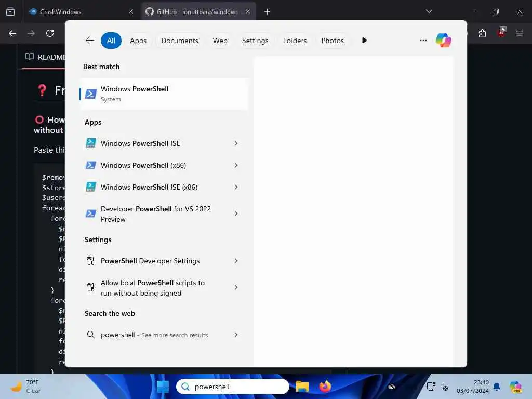Open the browser tab list dropdown
Screen dimensions: 532x399
coord(429,11)
